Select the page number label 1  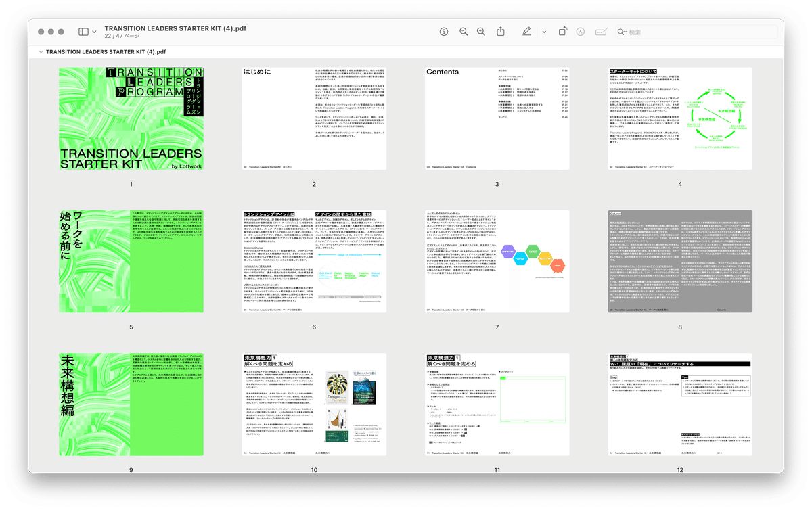click(x=131, y=184)
